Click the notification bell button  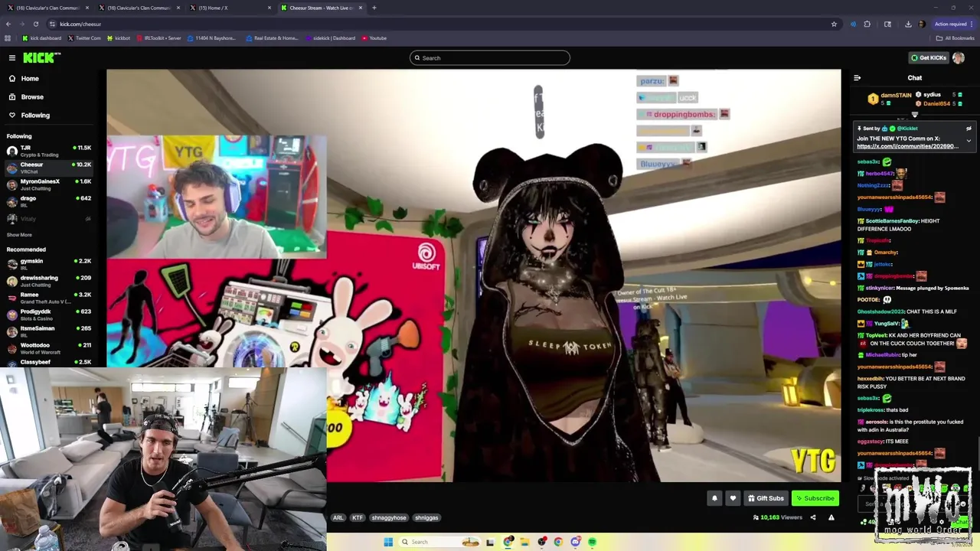(714, 498)
